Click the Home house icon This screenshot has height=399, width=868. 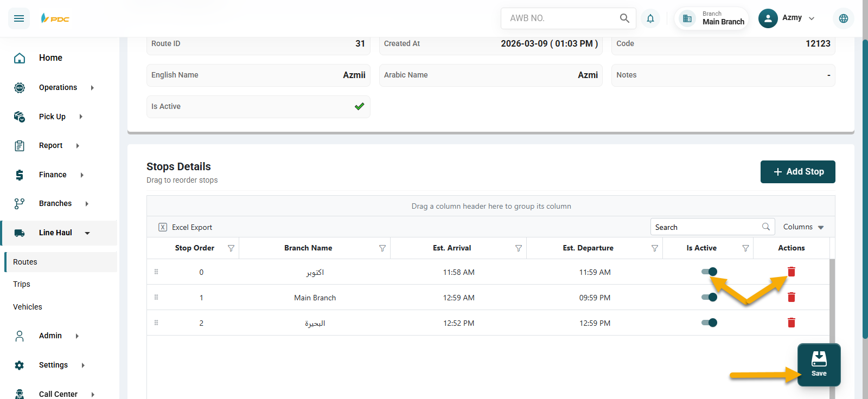tap(20, 58)
